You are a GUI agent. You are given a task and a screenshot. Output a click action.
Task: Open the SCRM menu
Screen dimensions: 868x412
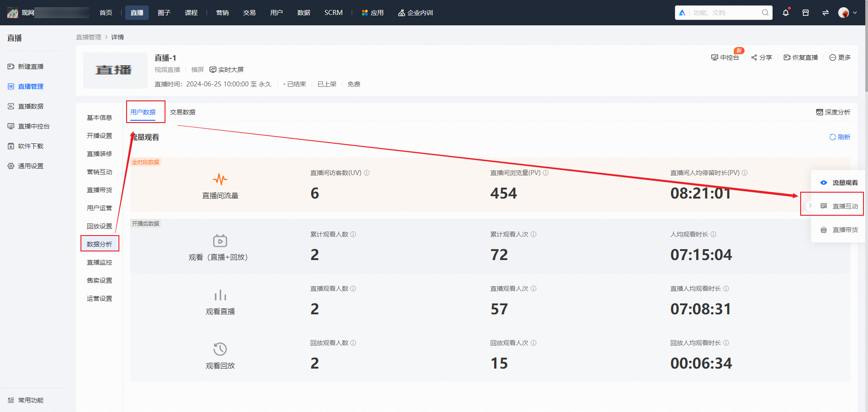pos(334,13)
